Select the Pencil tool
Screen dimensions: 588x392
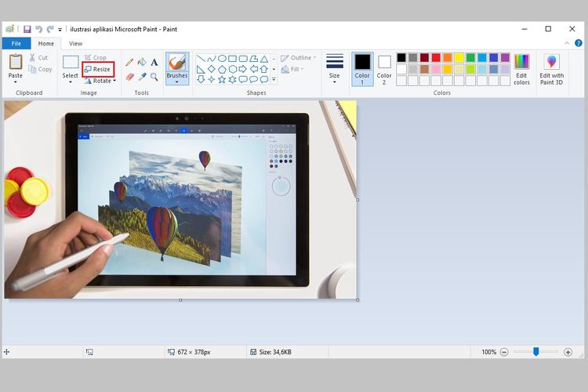pos(129,62)
